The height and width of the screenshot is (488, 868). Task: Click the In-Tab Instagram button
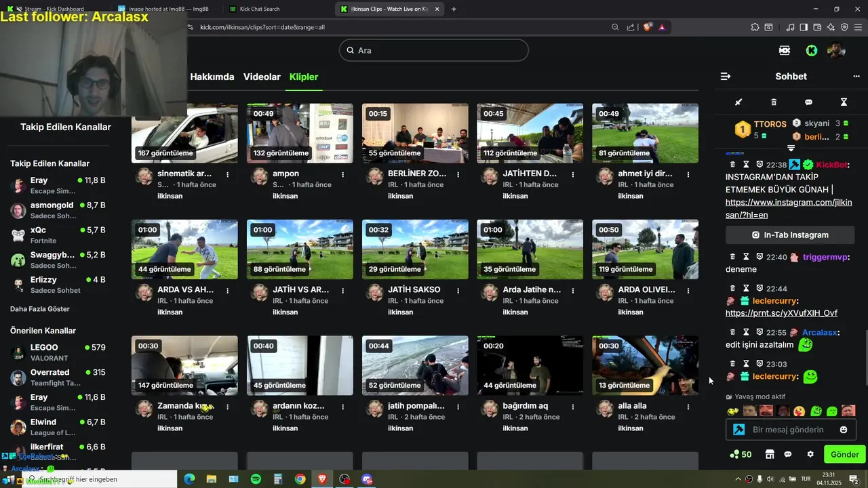(790, 235)
